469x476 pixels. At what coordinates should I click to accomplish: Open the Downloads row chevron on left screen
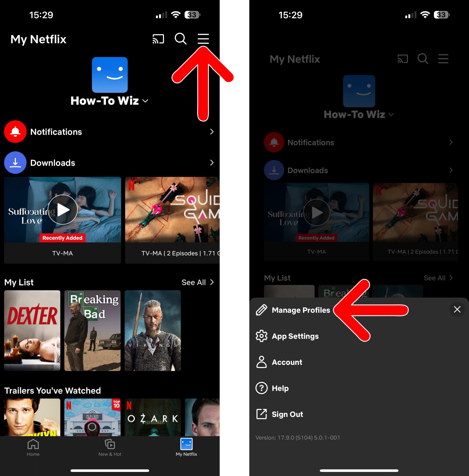(212, 163)
